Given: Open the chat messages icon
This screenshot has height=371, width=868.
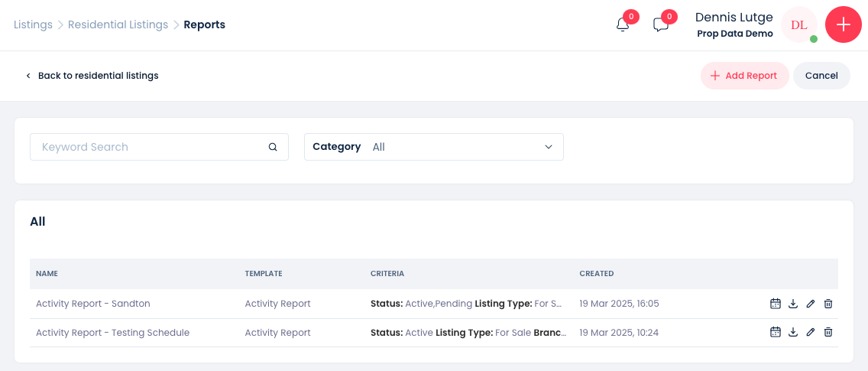Looking at the screenshot, I should 661,25.
